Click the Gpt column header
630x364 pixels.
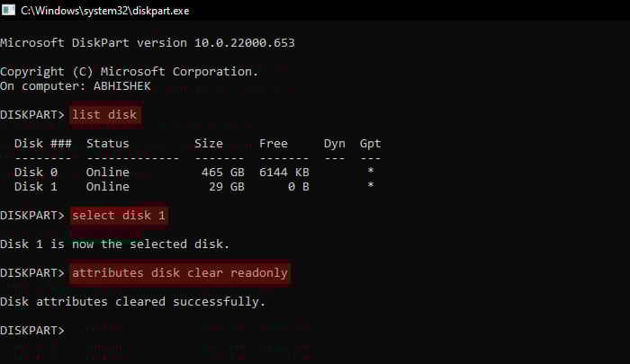click(x=370, y=144)
